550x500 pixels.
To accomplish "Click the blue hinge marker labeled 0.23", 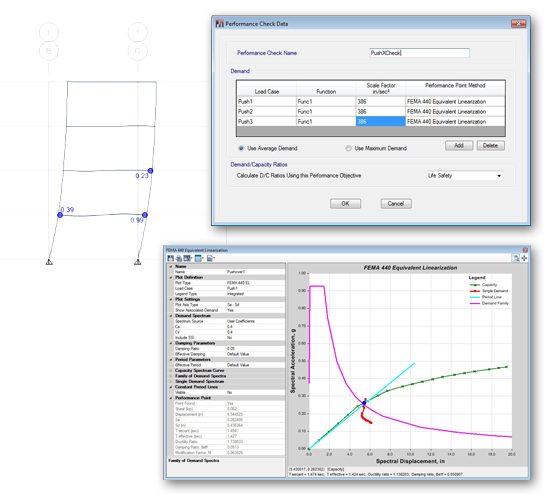I will (x=150, y=171).
